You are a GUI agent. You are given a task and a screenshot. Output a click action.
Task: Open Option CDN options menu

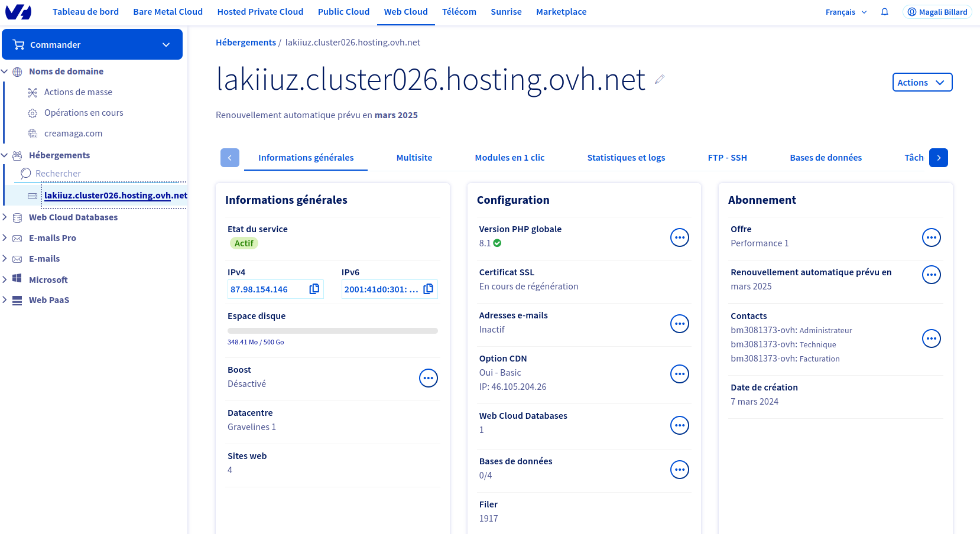click(679, 374)
